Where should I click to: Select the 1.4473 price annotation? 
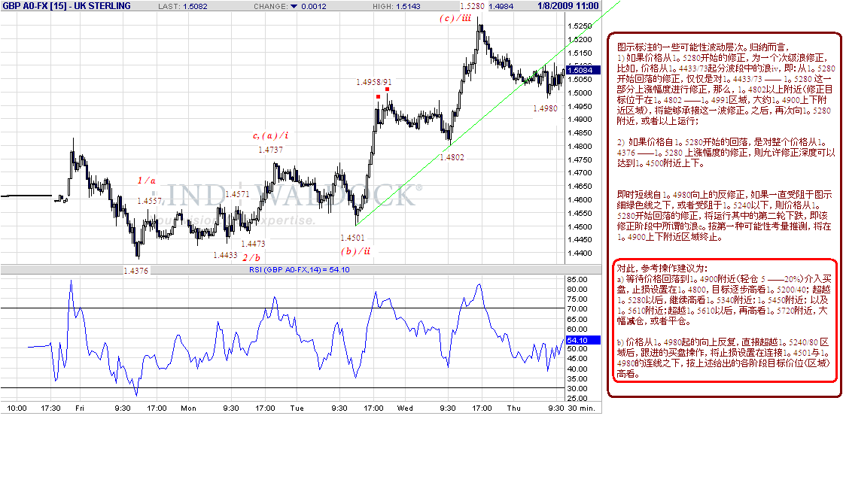(x=253, y=244)
